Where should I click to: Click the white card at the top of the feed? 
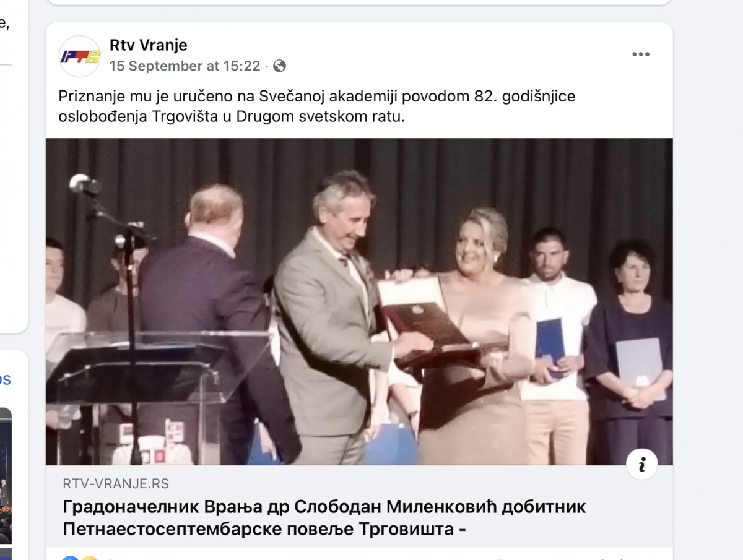tap(359, 2)
